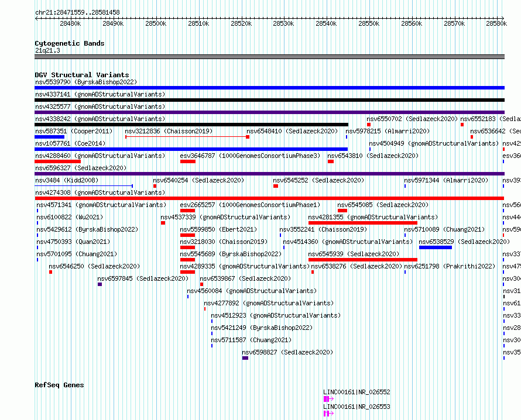The height and width of the screenshot is (420, 521).
Task: Select the Cytogenetic Bands track heading
Action: [70, 43]
